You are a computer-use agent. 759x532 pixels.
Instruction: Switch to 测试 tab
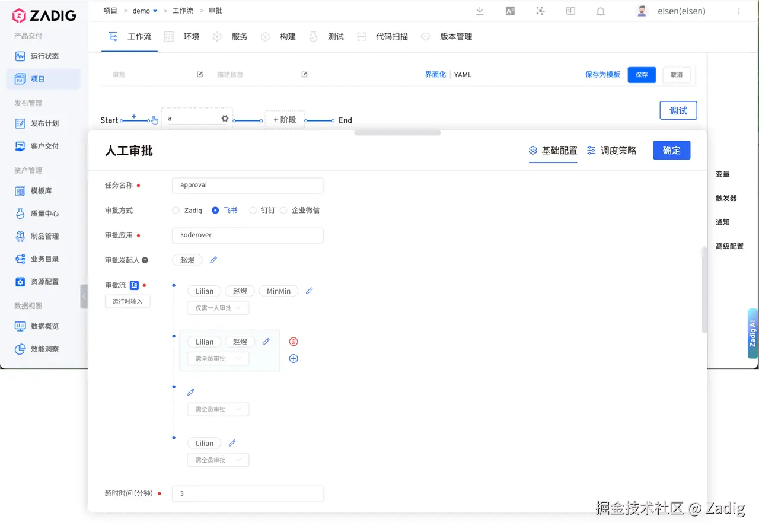tap(326, 37)
